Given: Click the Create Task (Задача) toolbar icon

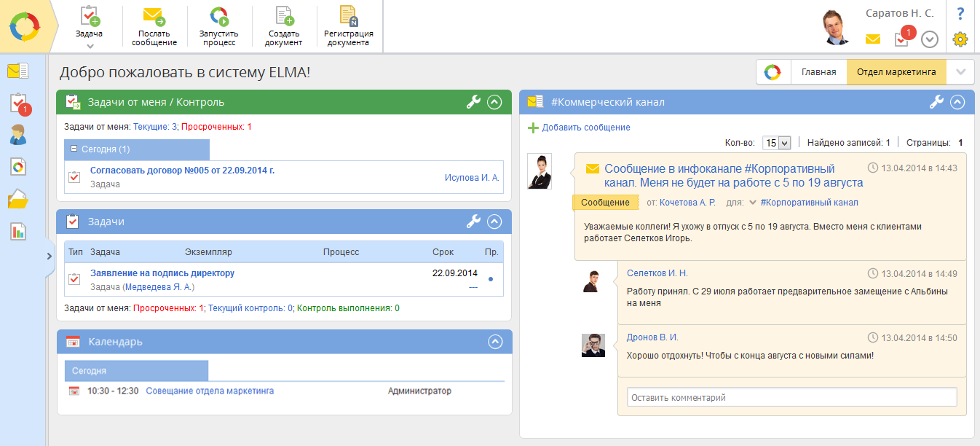Looking at the screenshot, I should 89,17.
